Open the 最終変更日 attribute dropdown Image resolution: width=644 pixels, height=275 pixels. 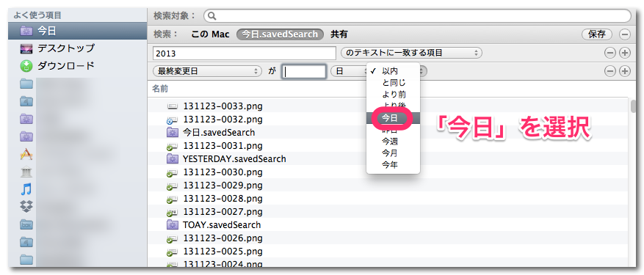[207, 71]
